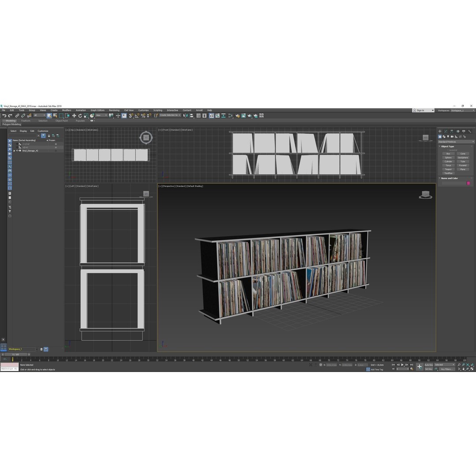Image resolution: width=476 pixels, height=476 pixels.
Task: Click the Box primitive button
Action: pos(448,153)
